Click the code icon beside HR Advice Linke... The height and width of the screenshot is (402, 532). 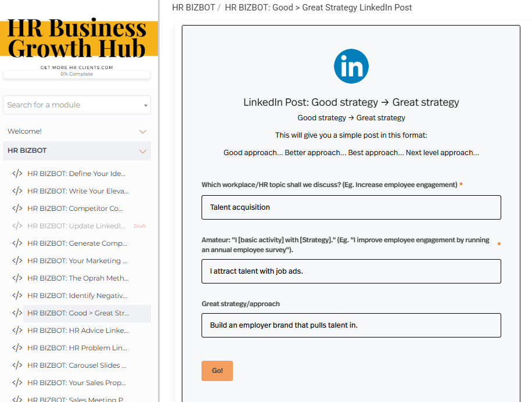click(x=17, y=331)
